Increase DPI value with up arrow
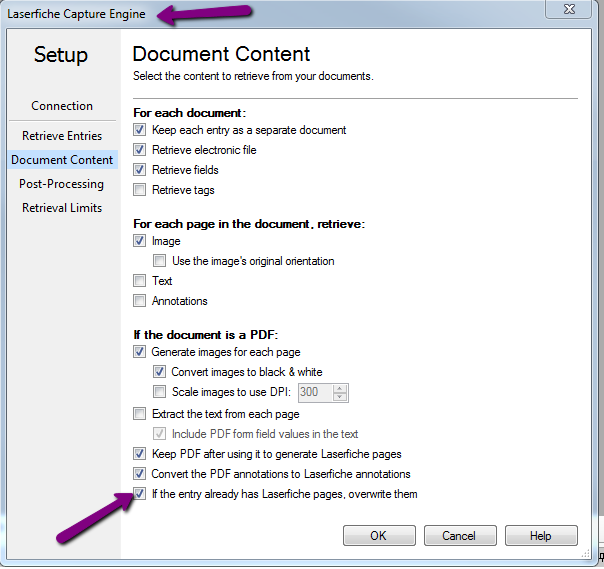 tap(340, 389)
